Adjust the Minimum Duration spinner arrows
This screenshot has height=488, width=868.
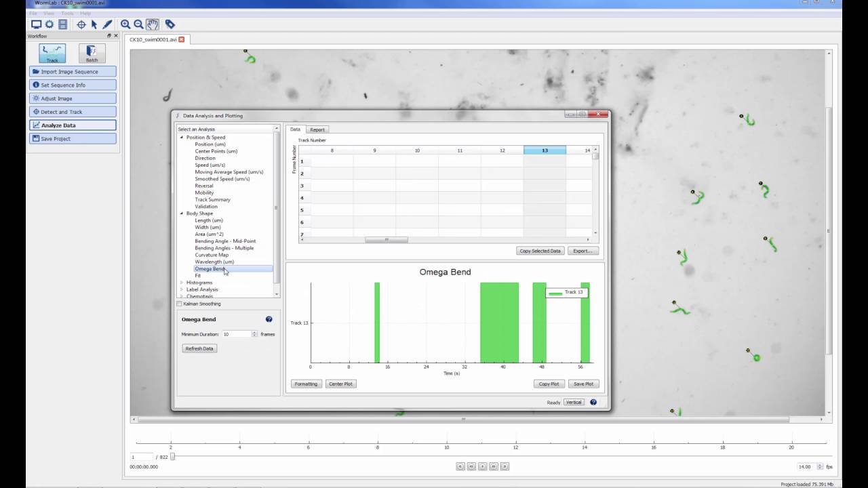(254, 334)
